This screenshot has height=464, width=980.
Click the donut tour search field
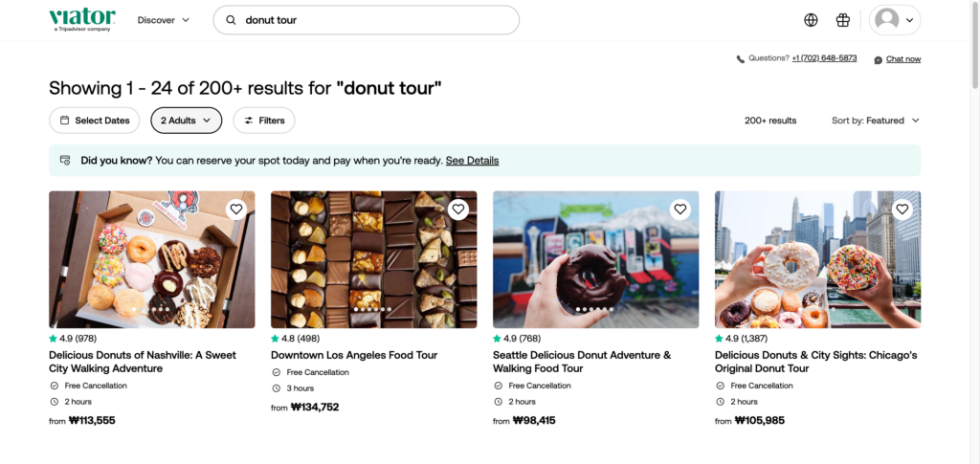coord(373,20)
